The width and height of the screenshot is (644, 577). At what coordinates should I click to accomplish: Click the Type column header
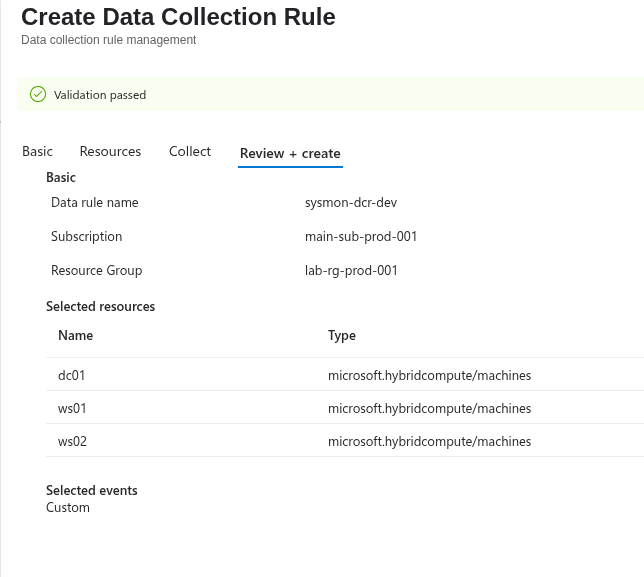[342, 336]
